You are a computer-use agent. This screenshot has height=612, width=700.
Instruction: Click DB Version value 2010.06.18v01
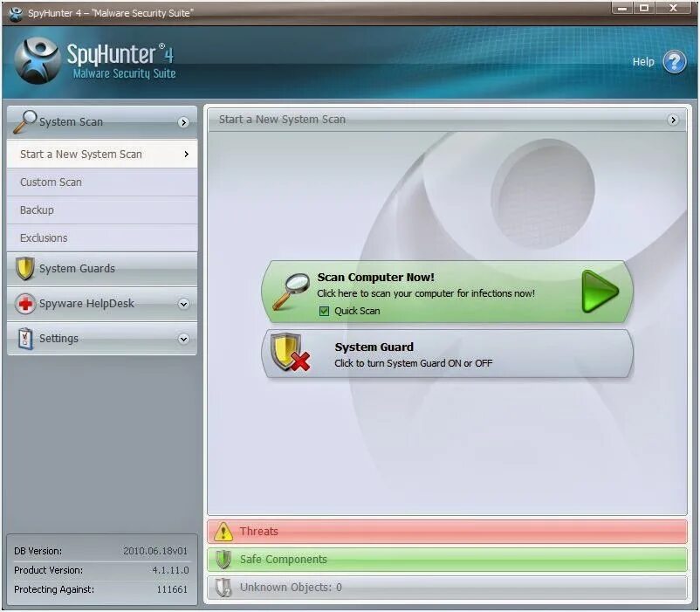pyautogui.click(x=155, y=551)
